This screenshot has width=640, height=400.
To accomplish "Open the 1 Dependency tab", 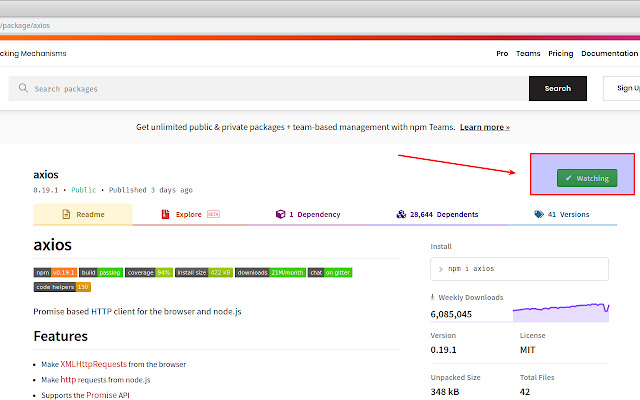I will 308,214.
